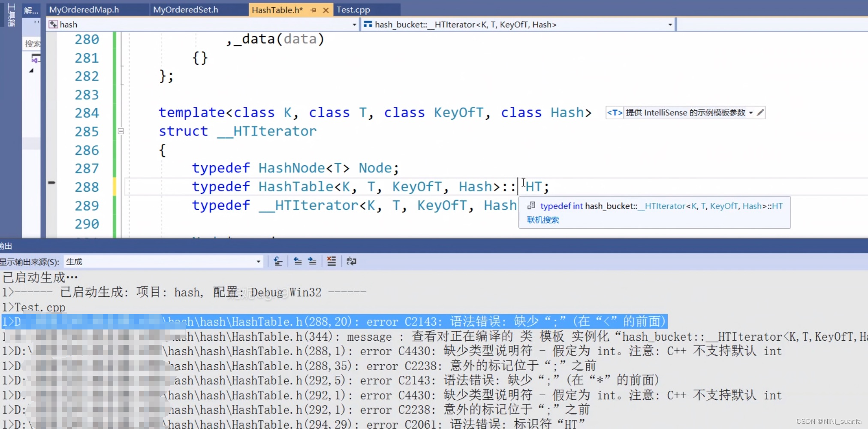Click the Node typedef name on line 287
Screen dimensions: 868x429
click(375, 168)
